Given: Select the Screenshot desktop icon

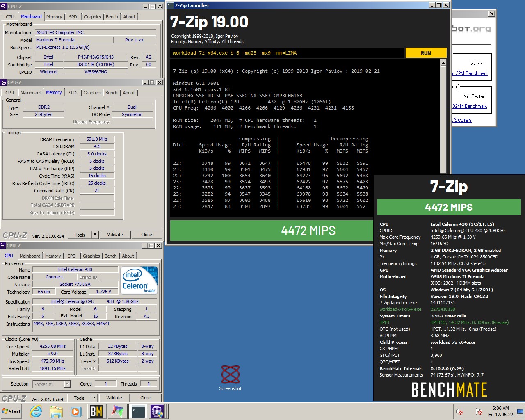Looking at the screenshot, I should [230, 378].
